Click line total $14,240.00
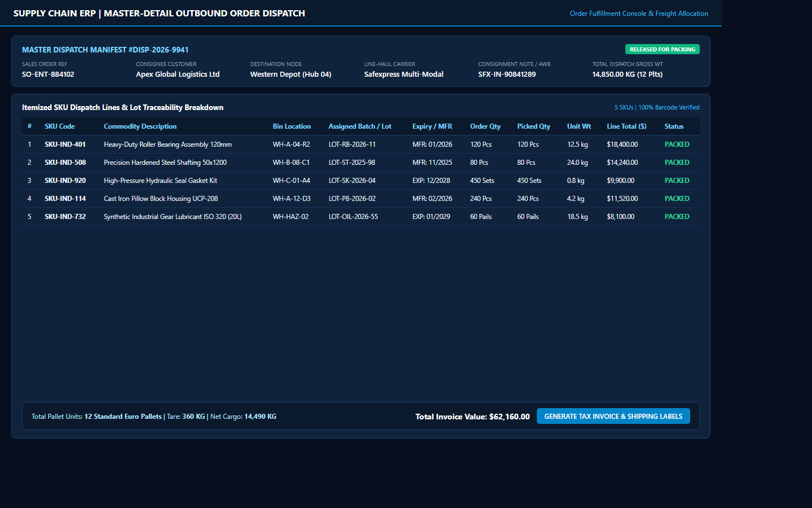The width and height of the screenshot is (812, 508). coord(622,163)
